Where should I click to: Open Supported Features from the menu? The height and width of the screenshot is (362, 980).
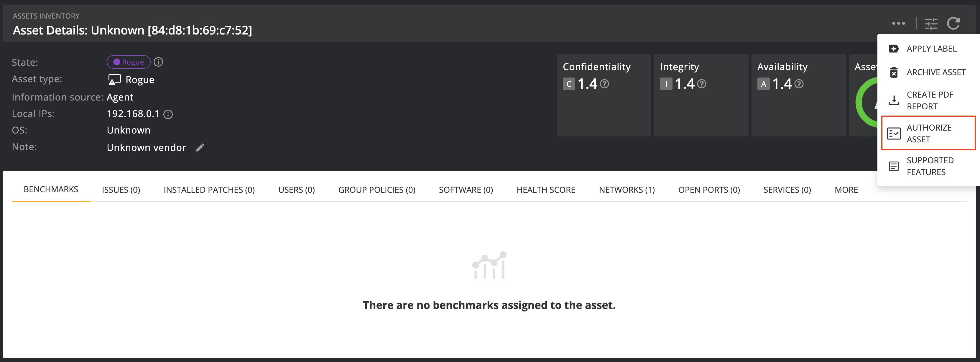click(930, 166)
